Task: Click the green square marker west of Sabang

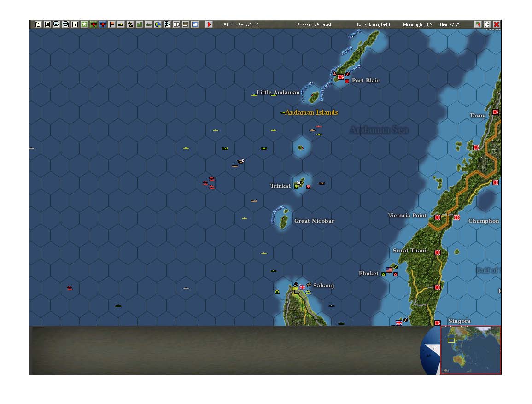Action: pos(277,292)
